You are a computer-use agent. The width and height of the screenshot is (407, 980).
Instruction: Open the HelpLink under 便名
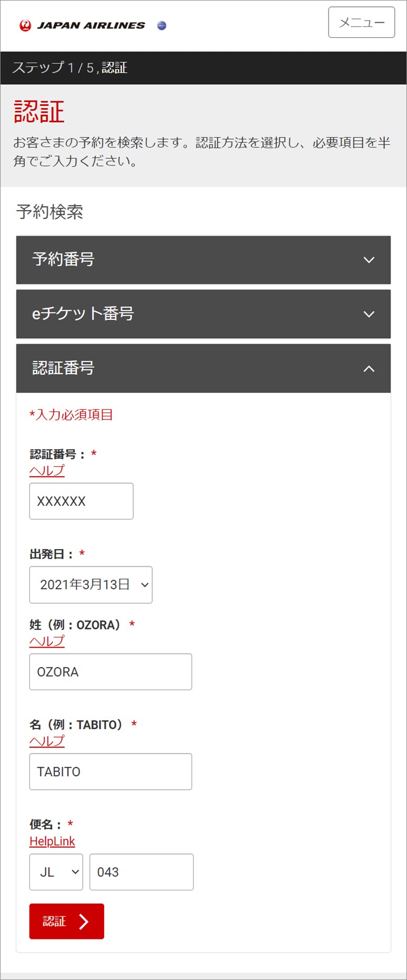52,841
